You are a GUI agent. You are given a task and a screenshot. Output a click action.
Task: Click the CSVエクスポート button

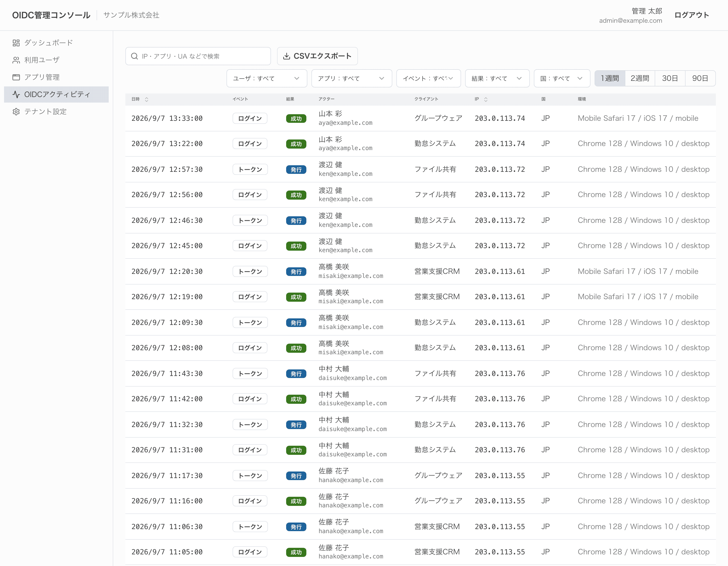click(317, 56)
